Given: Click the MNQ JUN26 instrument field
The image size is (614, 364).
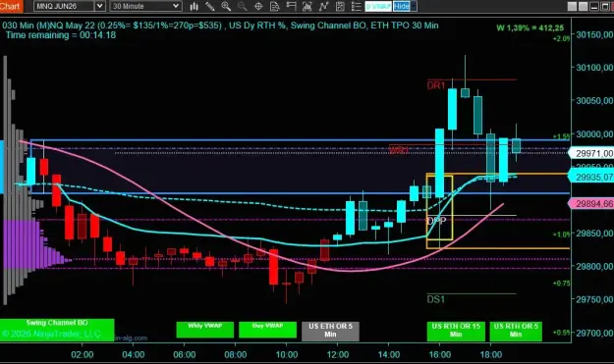Looking at the screenshot, I should click(x=64, y=6).
